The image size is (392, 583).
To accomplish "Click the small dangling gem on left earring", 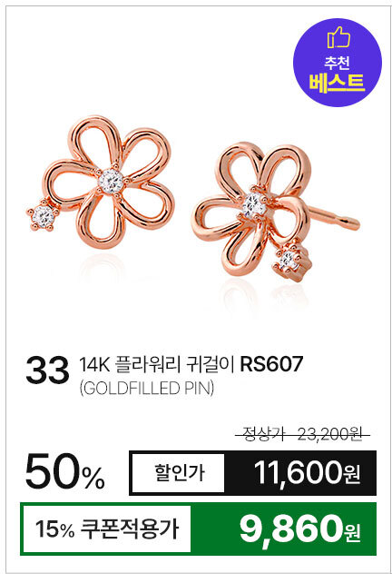I will pyautogui.click(x=43, y=215).
